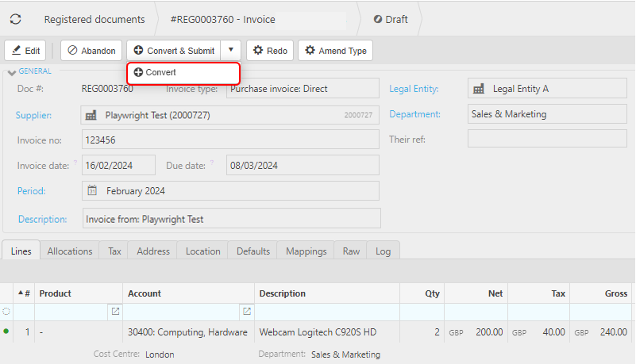
Task: Open the Account lookup icon in filter row
Action: [x=247, y=312]
